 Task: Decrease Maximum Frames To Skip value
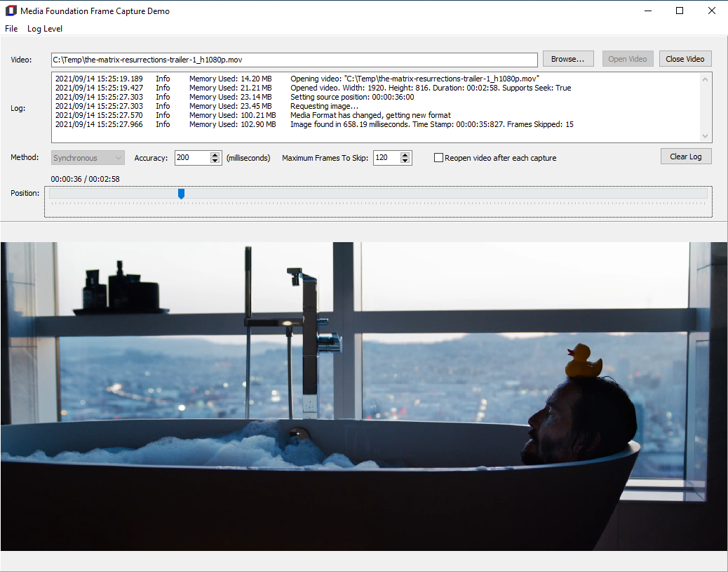point(405,161)
